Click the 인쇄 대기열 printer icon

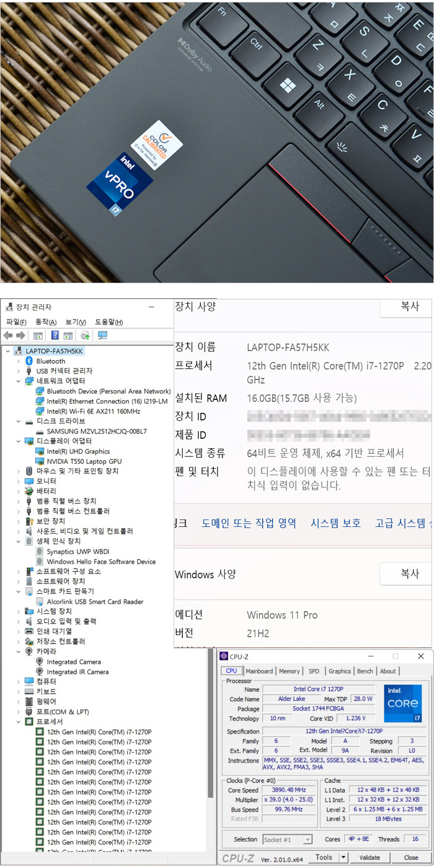click(x=29, y=631)
